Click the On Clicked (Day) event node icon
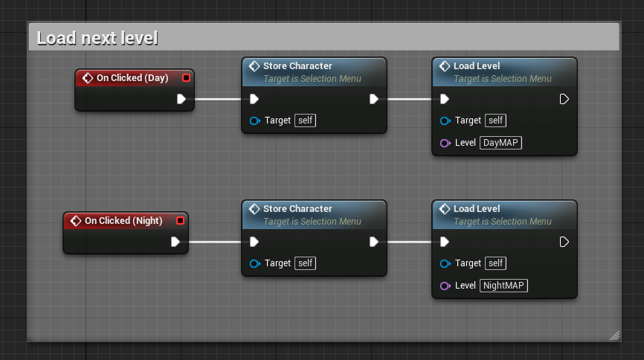644x360 pixels. (x=88, y=78)
